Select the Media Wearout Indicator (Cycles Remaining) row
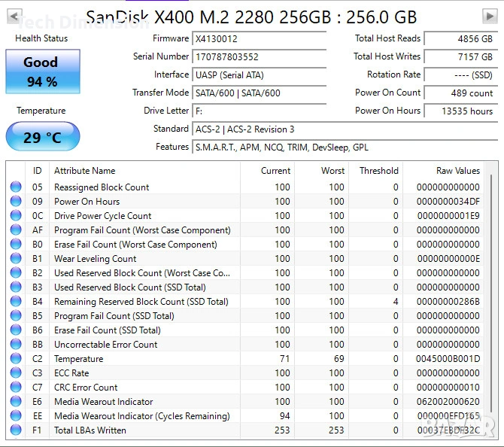504x447 pixels. tap(143, 416)
